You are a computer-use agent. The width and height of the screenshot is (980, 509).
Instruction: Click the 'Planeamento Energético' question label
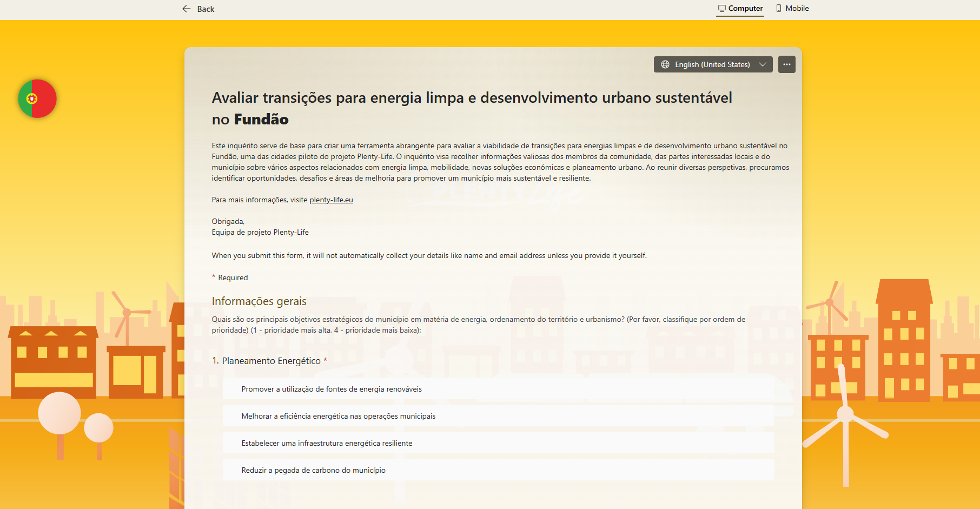click(271, 361)
